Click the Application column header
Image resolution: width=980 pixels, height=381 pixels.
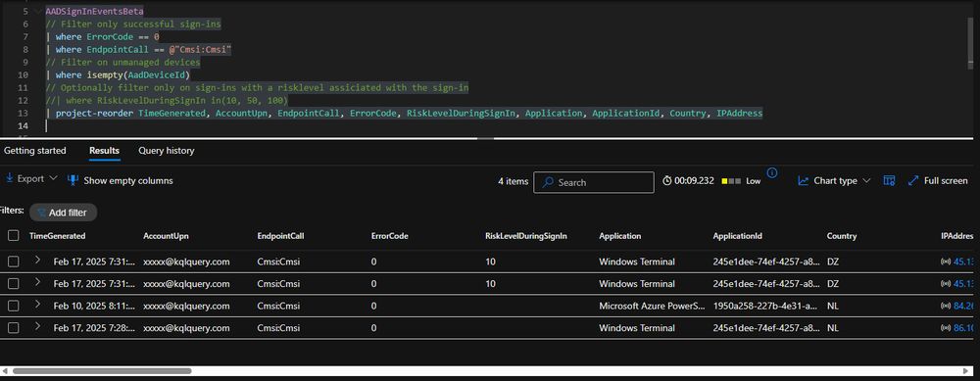pos(620,236)
